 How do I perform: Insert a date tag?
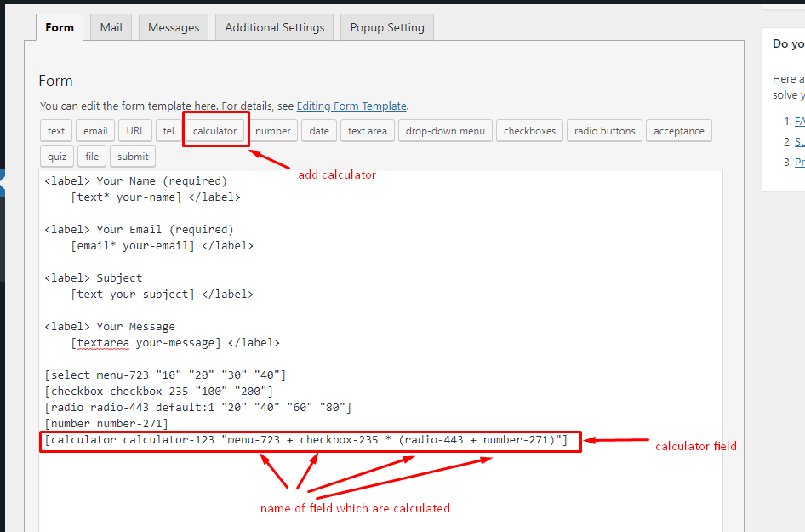[319, 131]
